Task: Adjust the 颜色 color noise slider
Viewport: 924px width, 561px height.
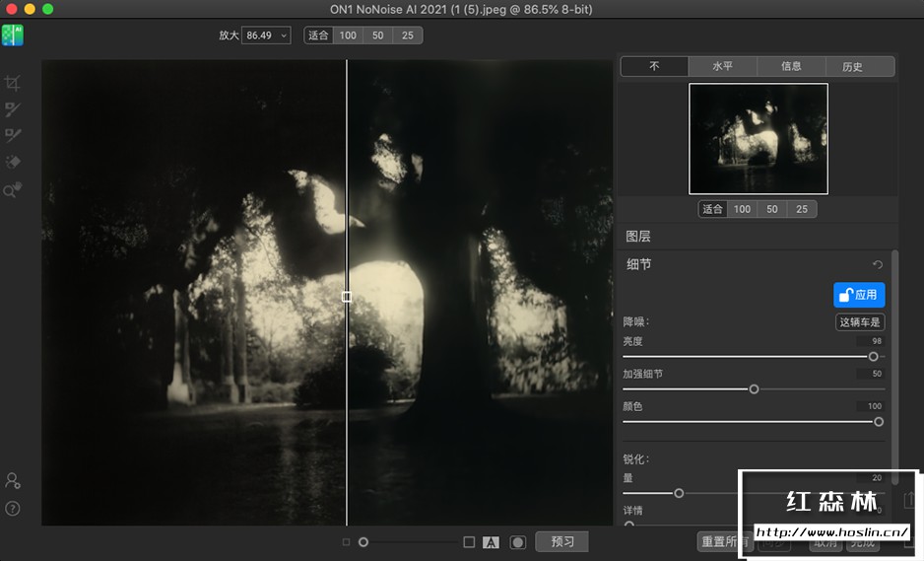Action: (x=879, y=422)
